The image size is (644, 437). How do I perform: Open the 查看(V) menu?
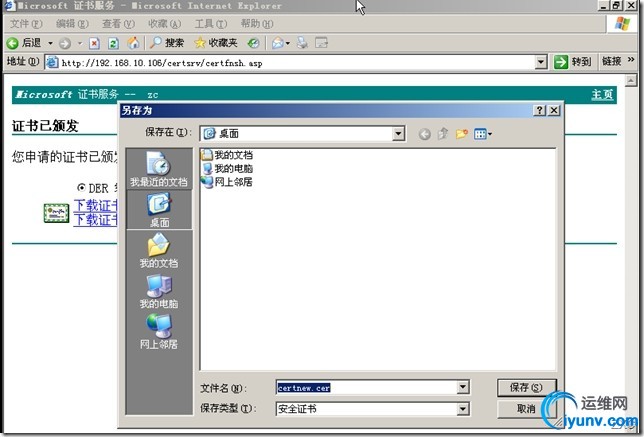coord(118,24)
